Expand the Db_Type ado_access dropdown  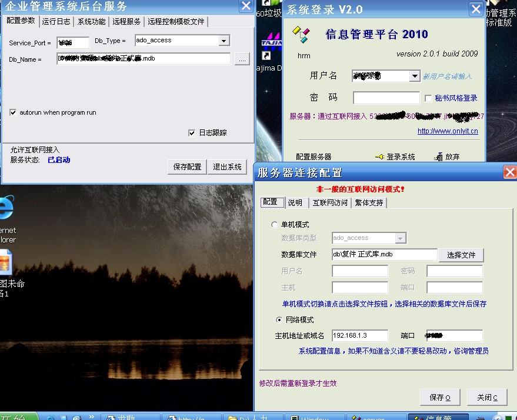click(224, 41)
